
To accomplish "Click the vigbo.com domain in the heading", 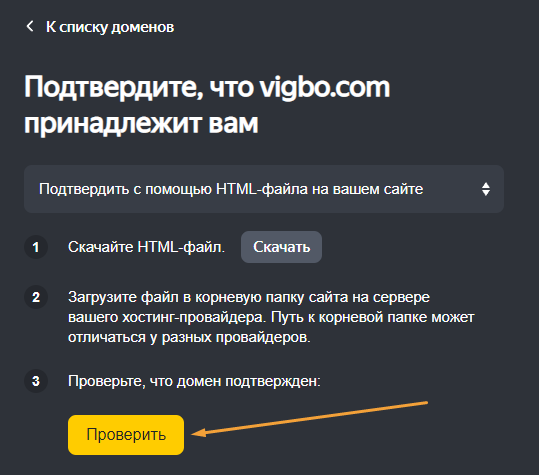I will (x=324, y=88).
